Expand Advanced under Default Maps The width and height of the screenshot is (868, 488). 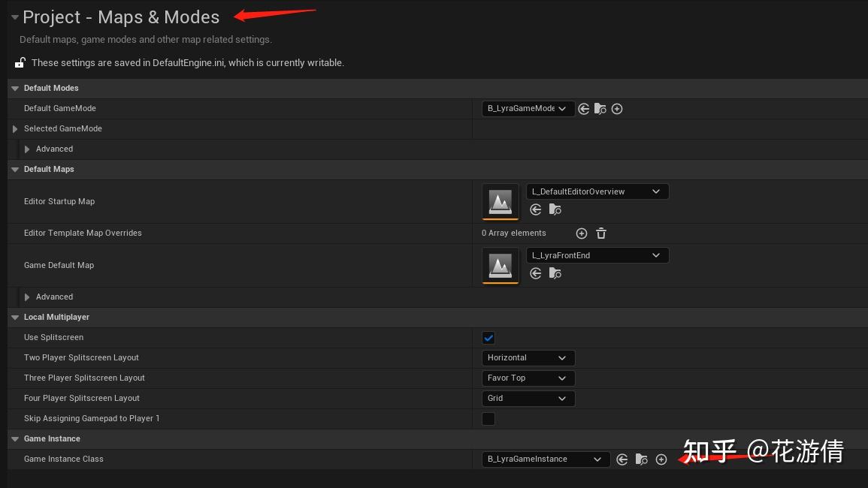coord(27,297)
